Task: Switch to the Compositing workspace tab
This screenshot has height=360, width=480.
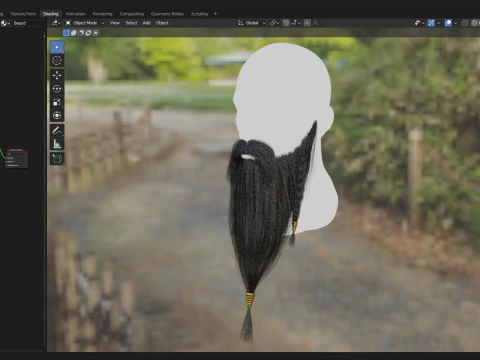Action: coord(132,14)
